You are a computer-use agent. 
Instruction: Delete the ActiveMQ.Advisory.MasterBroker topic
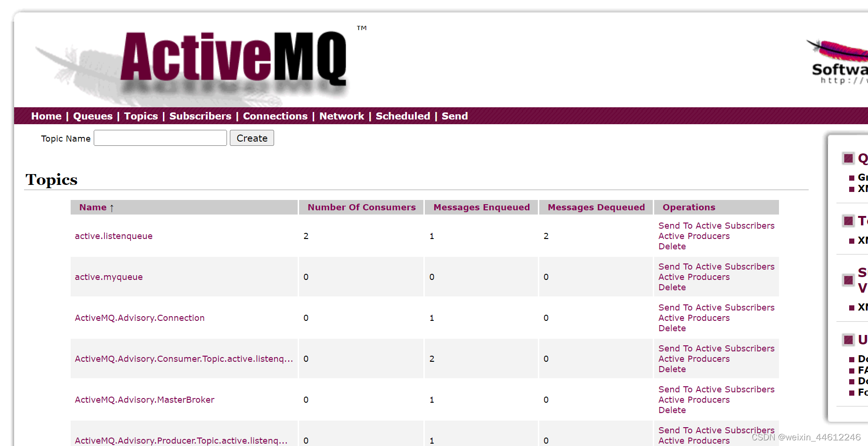click(x=672, y=410)
